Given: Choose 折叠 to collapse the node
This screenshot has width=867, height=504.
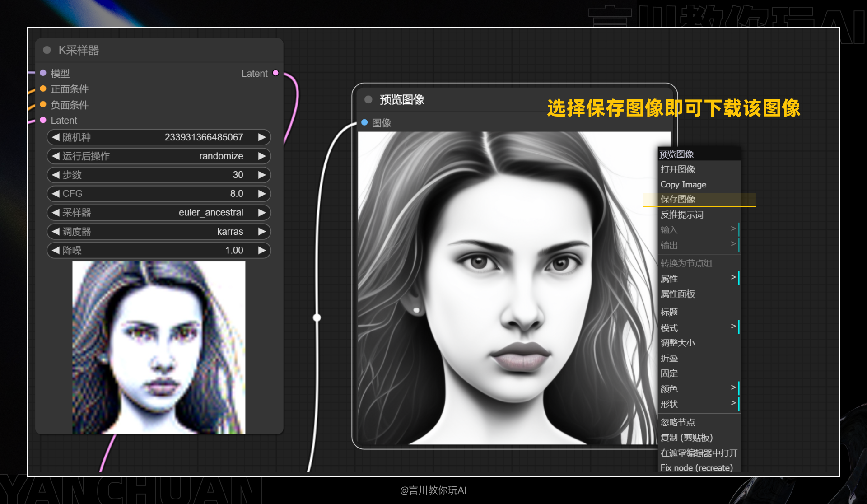Looking at the screenshot, I should tap(699, 358).
